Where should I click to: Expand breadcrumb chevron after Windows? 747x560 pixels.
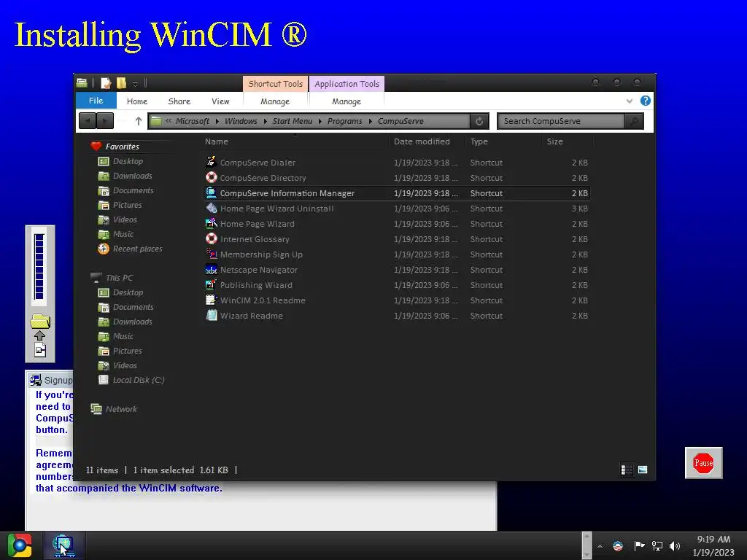point(265,122)
